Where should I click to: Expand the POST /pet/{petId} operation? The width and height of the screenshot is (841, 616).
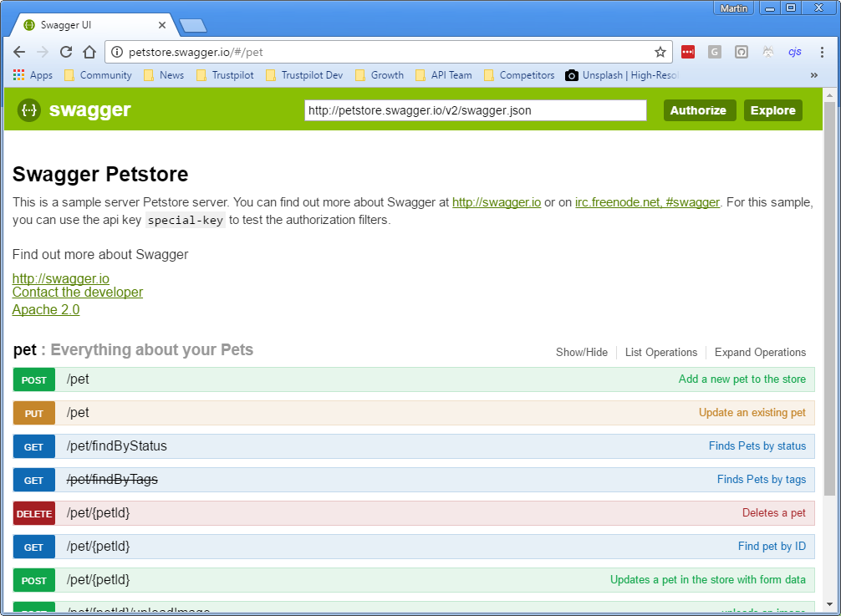(414, 580)
